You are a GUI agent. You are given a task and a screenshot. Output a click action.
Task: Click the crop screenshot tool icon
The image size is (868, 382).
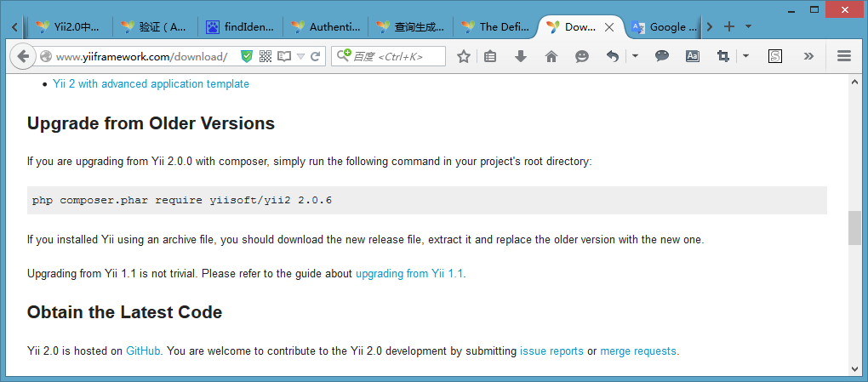pos(722,56)
